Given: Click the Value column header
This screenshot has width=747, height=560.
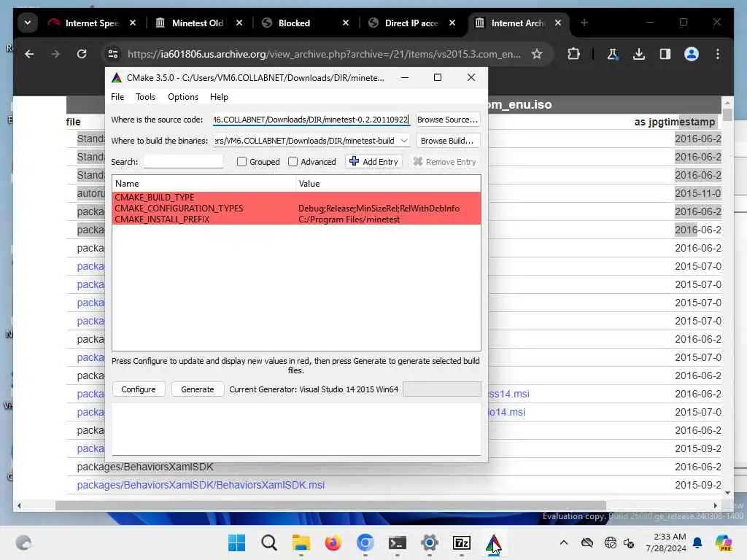Looking at the screenshot, I should click(x=388, y=183).
